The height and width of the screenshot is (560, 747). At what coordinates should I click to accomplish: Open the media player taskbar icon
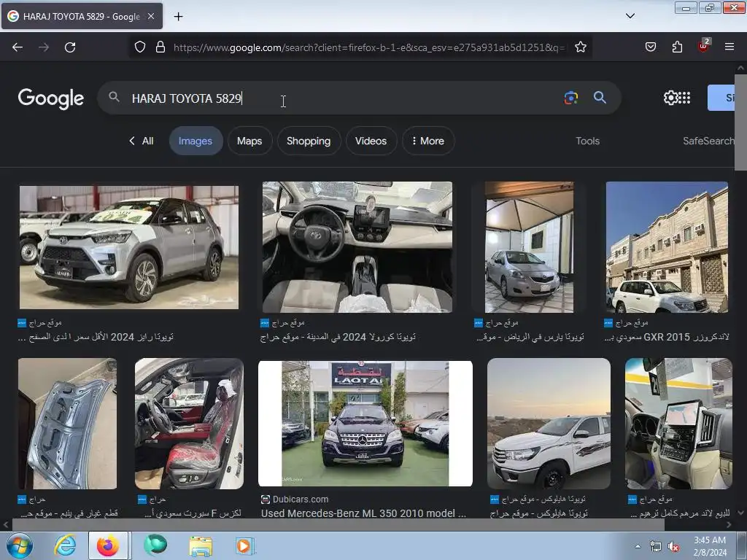(244, 545)
